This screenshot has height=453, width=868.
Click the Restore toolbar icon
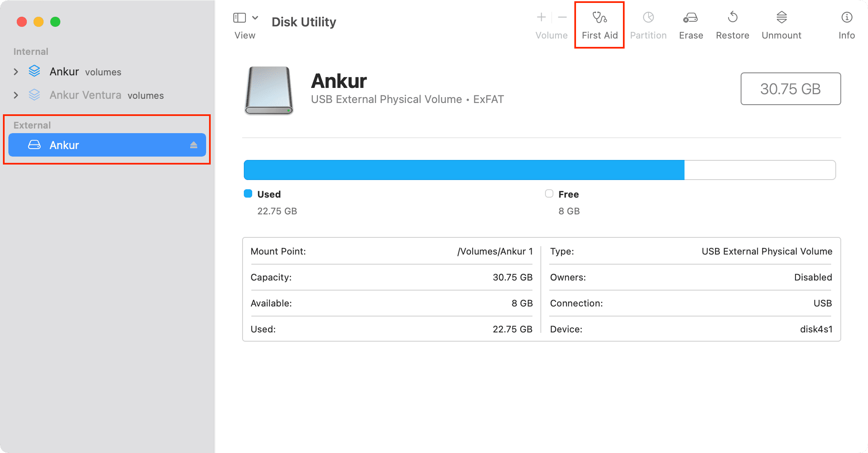[732, 18]
